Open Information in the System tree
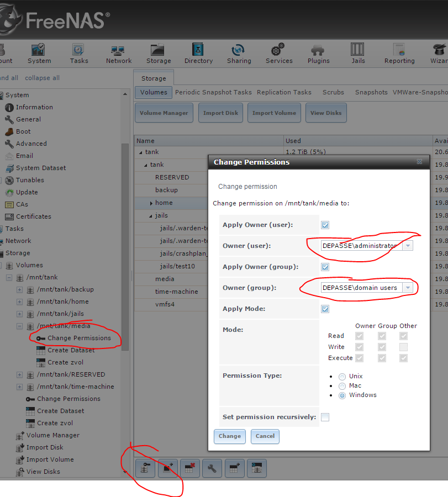 [34, 107]
